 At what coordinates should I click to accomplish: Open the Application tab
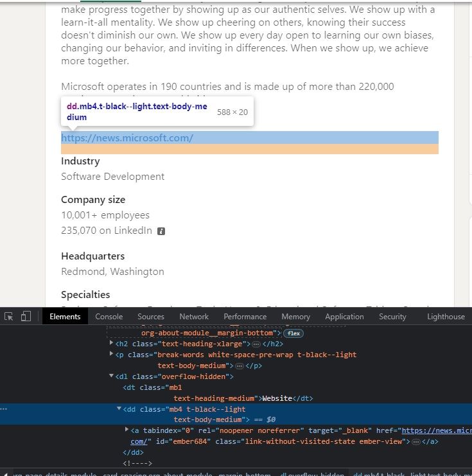click(x=344, y=317)
